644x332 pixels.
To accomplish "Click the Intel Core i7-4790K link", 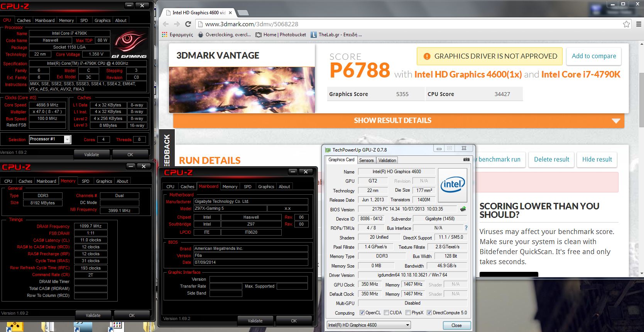I will [581, 74].
